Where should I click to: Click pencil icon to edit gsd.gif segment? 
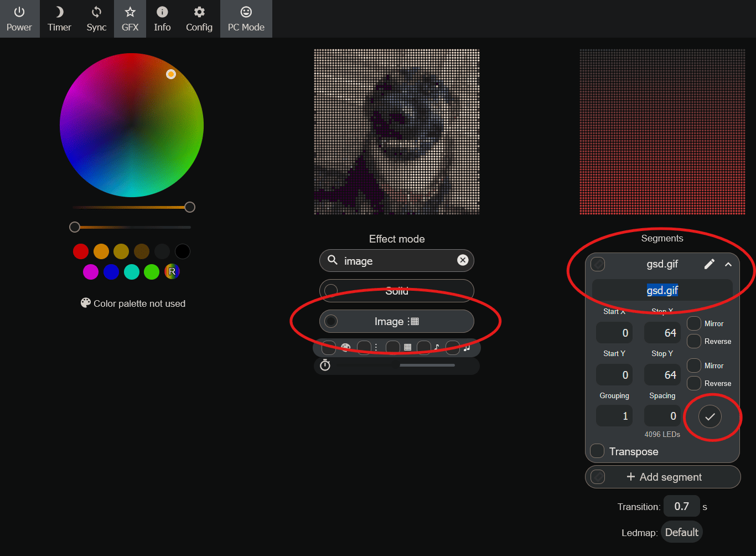[709, 264]
